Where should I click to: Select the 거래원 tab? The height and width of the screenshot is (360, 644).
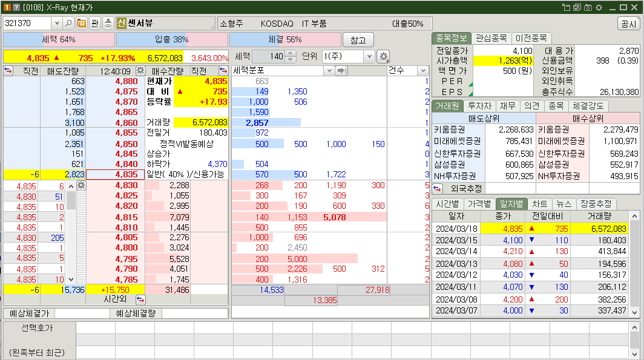(x=447, y=106)
